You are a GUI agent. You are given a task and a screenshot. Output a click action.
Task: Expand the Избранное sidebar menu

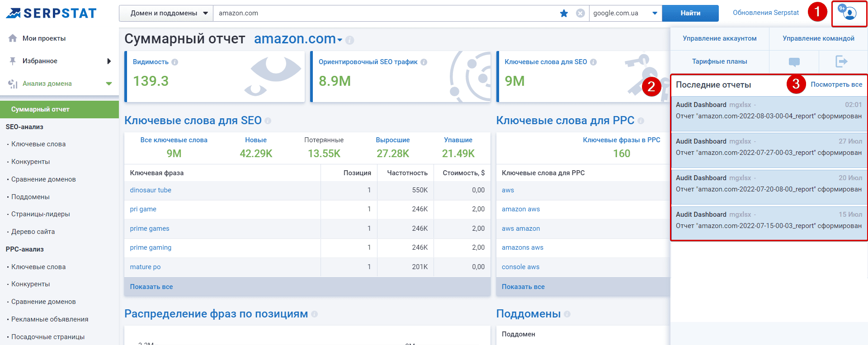pyautogui.click(x=59, y=61)
